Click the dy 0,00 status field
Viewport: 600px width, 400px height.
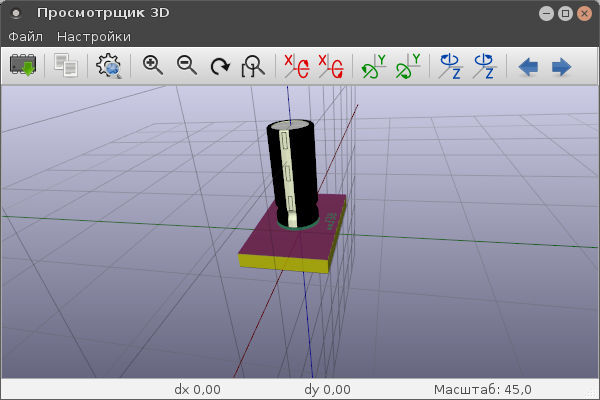coord(328,390)
